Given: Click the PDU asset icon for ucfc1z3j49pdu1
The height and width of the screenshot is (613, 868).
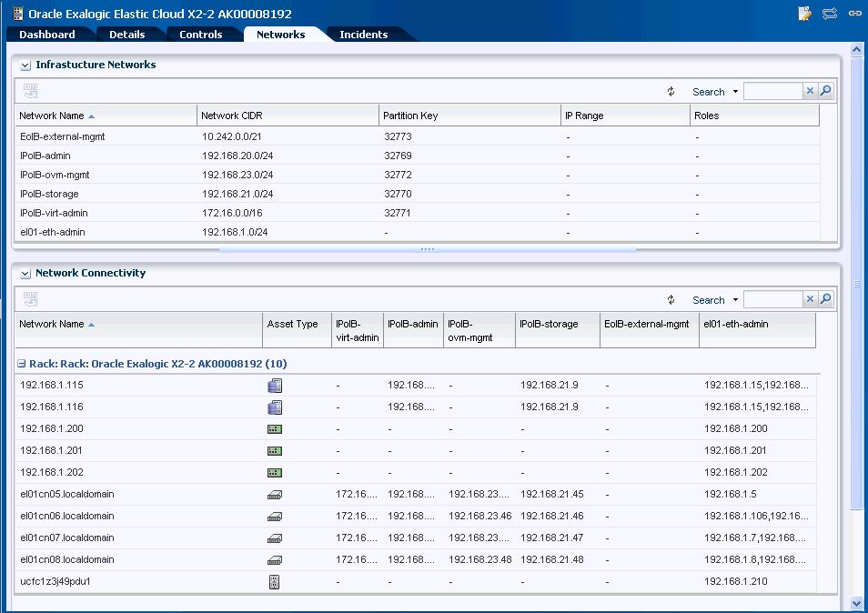Looking at the screenshot, I should [x=274, y=582].
